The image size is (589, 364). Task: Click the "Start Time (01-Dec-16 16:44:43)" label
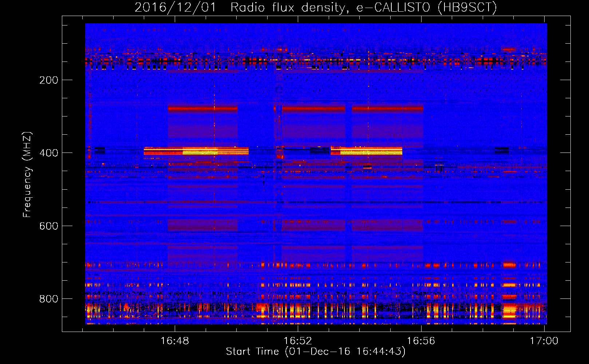click(316, 352)
